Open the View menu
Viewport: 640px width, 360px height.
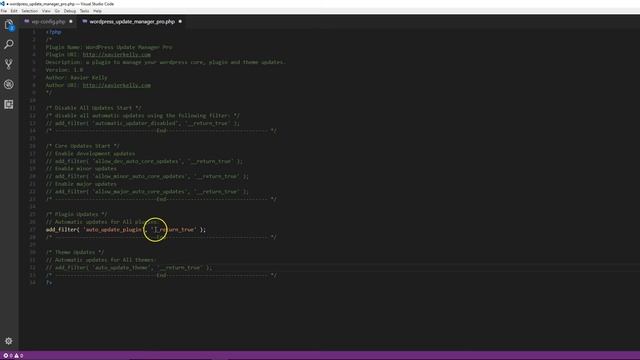coord(47,11)
